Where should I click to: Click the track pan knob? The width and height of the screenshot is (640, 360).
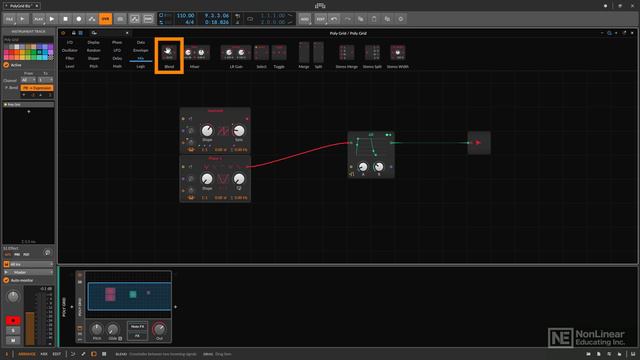(x=13, y=297)
